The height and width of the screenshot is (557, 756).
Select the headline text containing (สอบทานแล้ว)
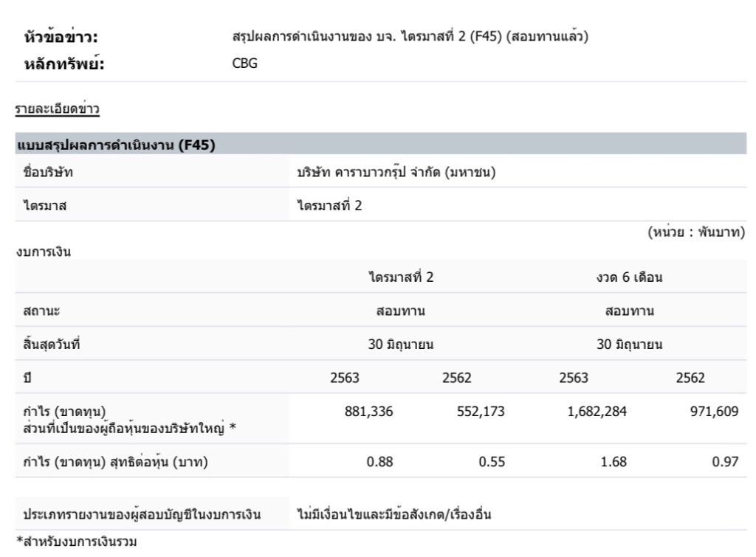click(410, 38)
